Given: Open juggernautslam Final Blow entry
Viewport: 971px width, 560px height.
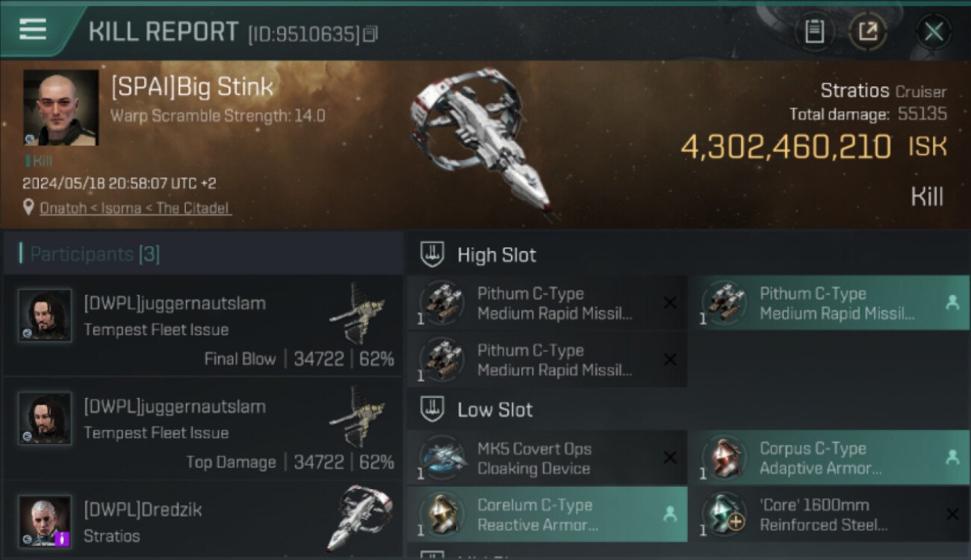Looking at the screenshot, I should 202,326.
